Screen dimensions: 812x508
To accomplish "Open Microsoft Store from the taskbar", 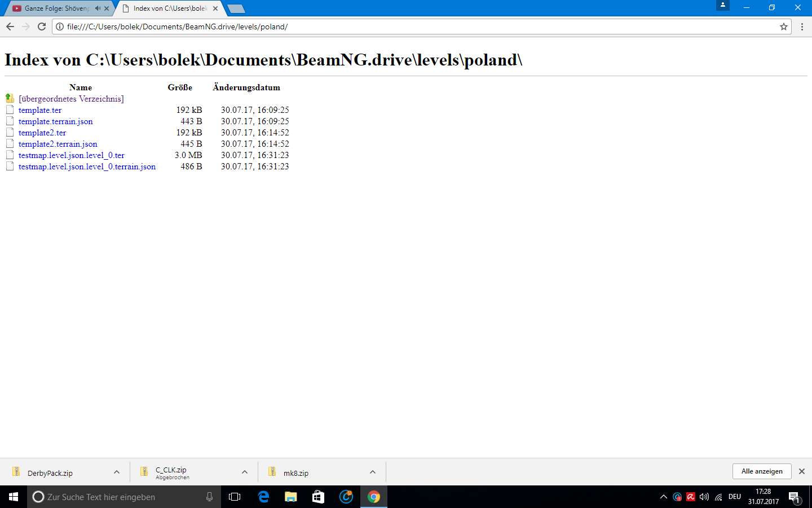I will pos(319,497).
